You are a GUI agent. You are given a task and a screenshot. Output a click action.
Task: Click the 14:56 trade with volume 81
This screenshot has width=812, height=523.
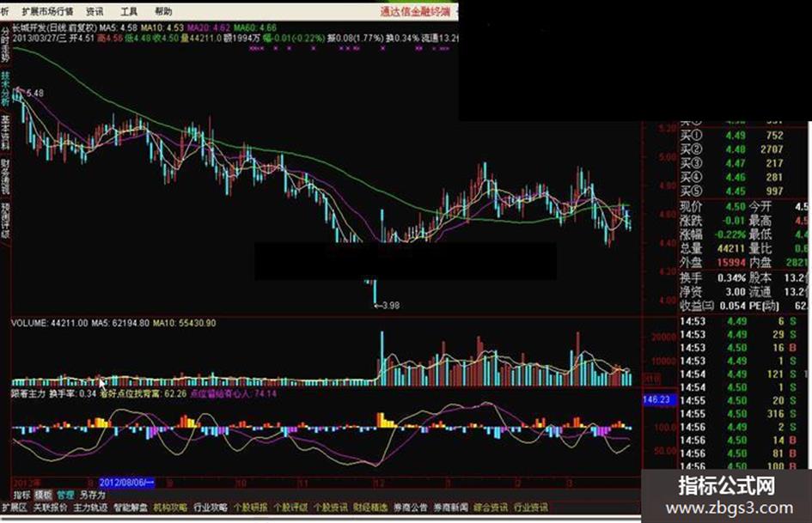pyautogui.click(x=738, y=453)
